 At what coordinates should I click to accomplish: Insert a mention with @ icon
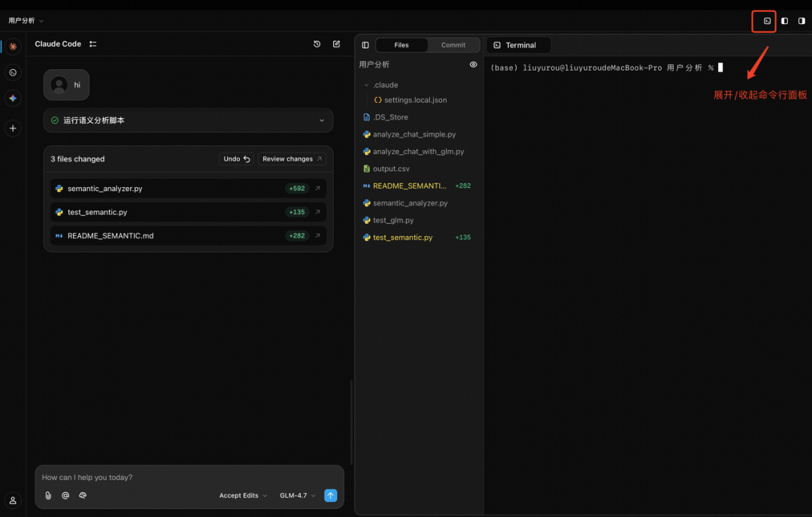point(65,495)
